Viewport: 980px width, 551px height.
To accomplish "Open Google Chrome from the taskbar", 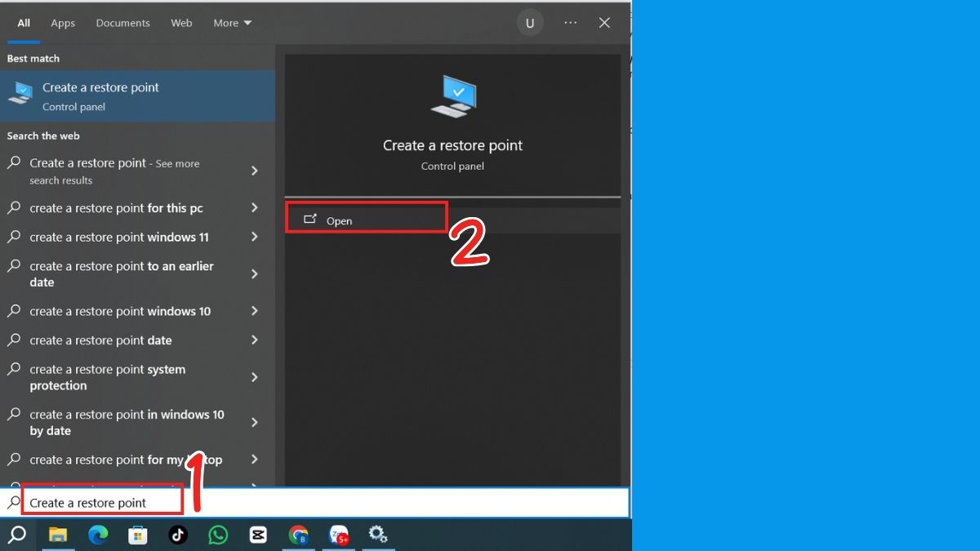I will pos(298,535).
